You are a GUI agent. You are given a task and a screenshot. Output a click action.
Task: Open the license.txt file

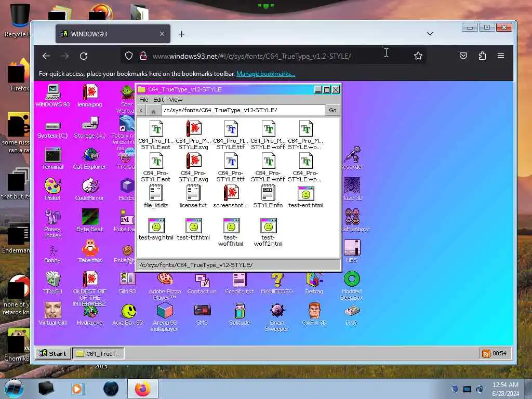193,196
